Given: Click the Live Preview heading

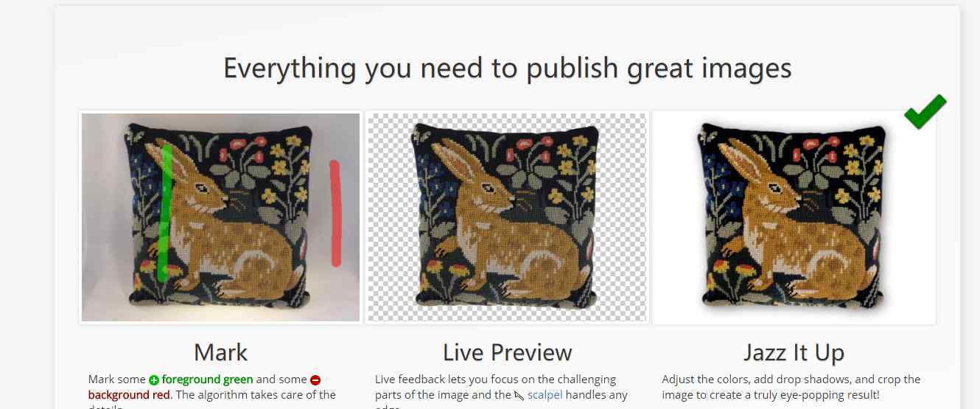Looking at the screenshot, I should [507, 352].
